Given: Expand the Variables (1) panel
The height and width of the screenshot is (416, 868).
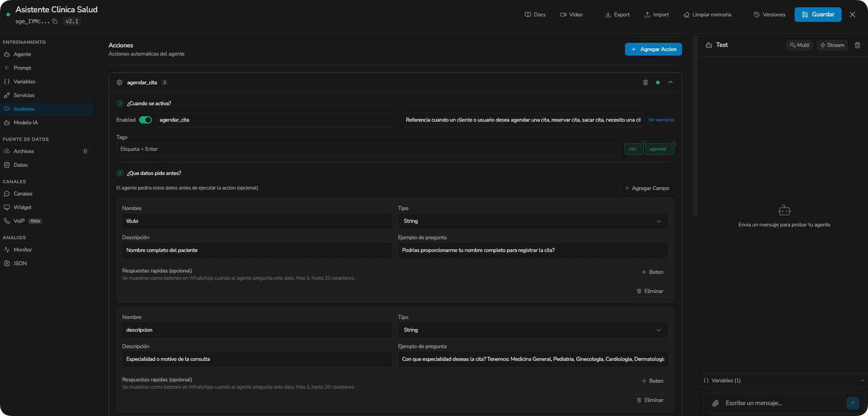Looking at the screenshot, I should 783,380.
